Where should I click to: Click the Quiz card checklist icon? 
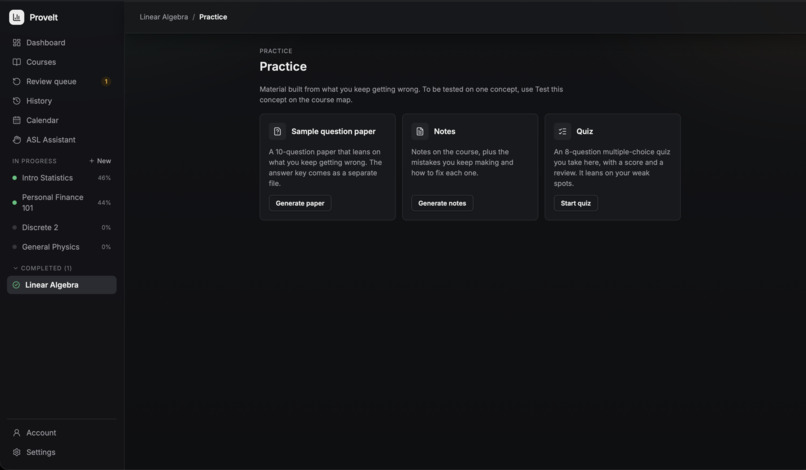click(x=562, y=132)
